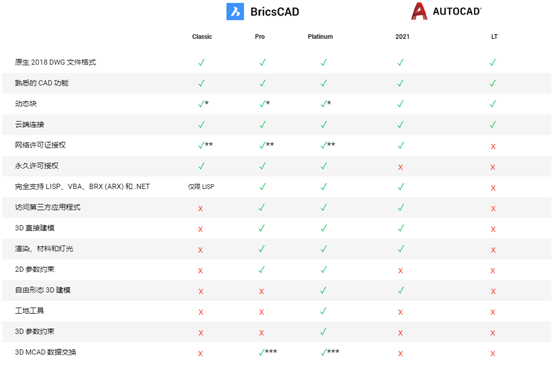Click the Pro red X in the 3D 参数约束 row
Image resolution: width=552 pixels, height=366 pixels.
click(x=261, y=333)
